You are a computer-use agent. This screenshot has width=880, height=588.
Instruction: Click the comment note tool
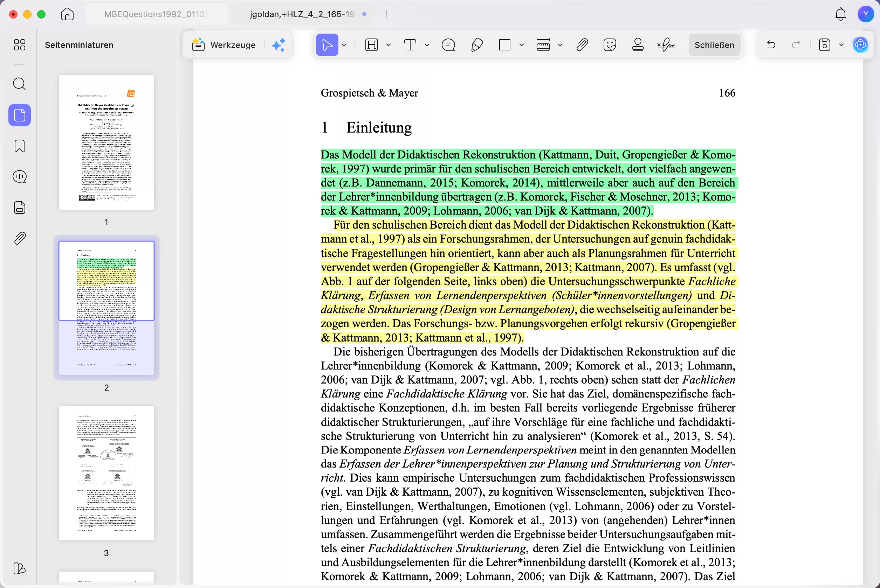coord(448,45)
